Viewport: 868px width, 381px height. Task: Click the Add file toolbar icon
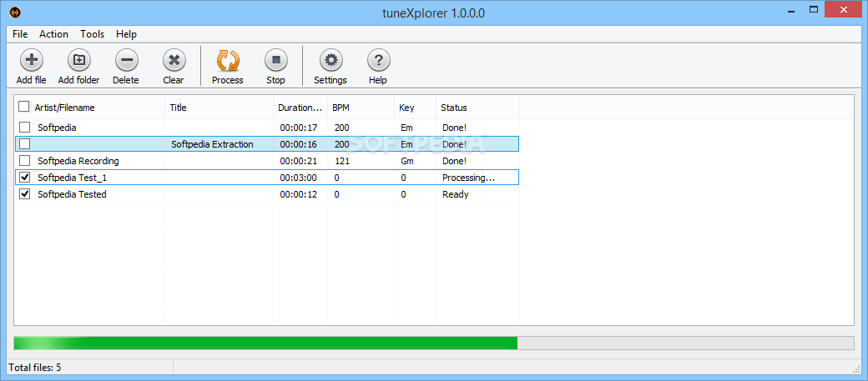(x=31, y=60)
